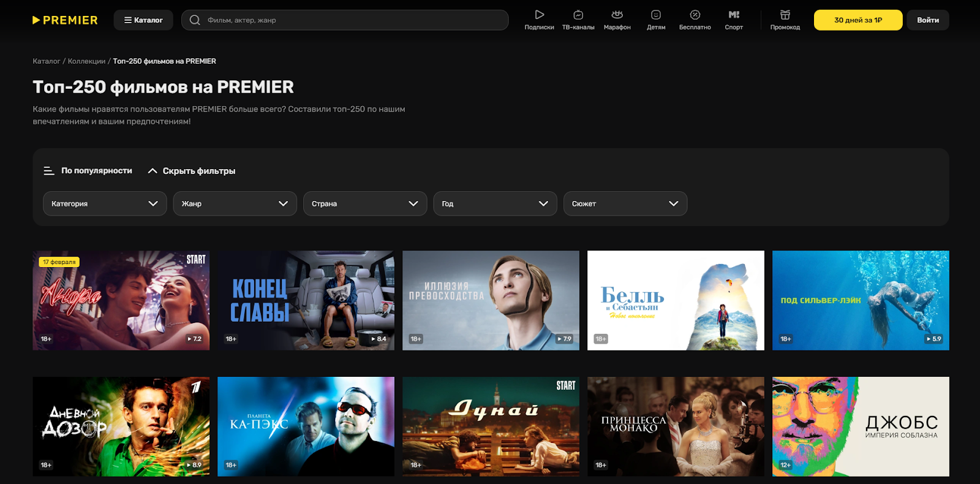Expand the Жанр dropdown
The height and width of the screenshot is (484, 980).
click(235, 203)
